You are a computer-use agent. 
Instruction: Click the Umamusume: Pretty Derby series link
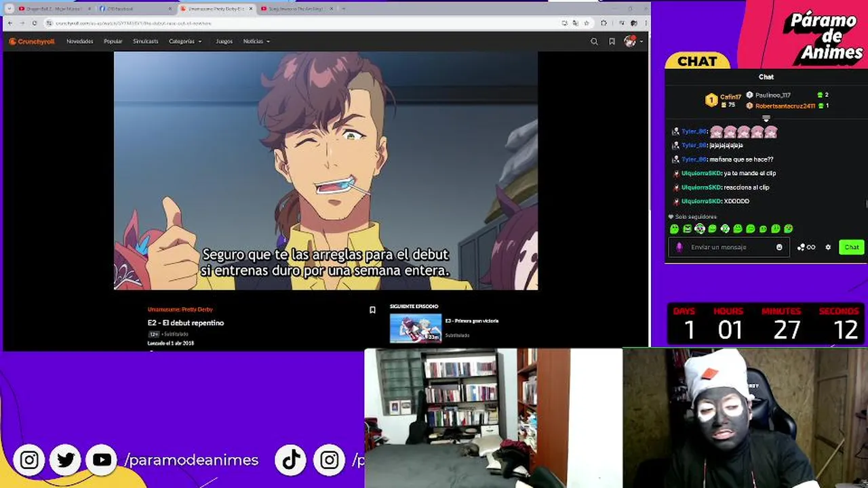pos(180,309)
